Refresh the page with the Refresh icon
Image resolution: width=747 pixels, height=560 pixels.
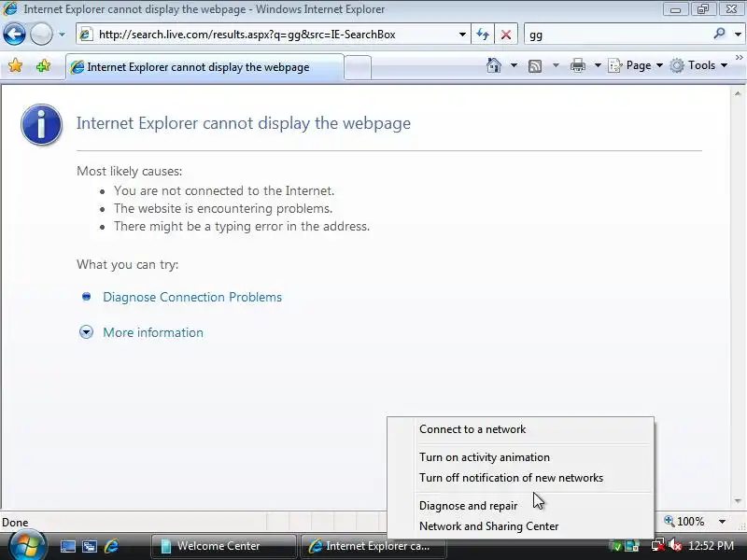click(x=483, y=35)
